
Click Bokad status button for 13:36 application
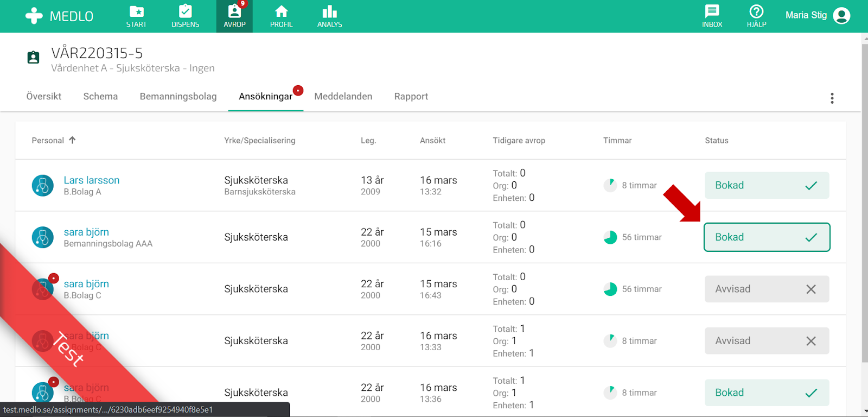tap(767, 393)
